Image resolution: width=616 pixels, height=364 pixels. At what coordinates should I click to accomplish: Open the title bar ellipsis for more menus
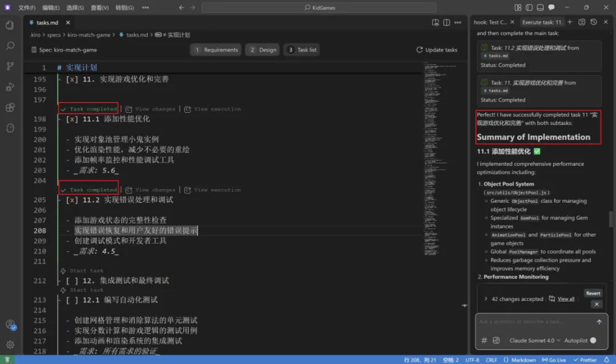click(x=145, y=7)
